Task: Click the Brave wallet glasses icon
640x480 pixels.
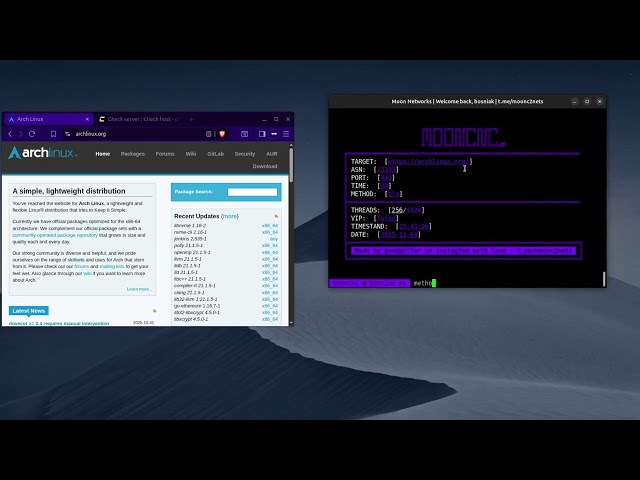Action: 274,134
